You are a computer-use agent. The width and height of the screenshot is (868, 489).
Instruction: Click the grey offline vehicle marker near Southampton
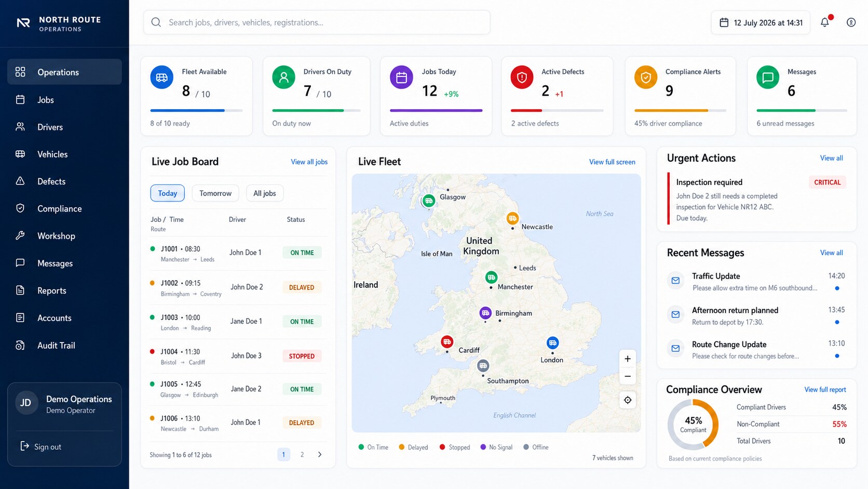click(483, 366)
